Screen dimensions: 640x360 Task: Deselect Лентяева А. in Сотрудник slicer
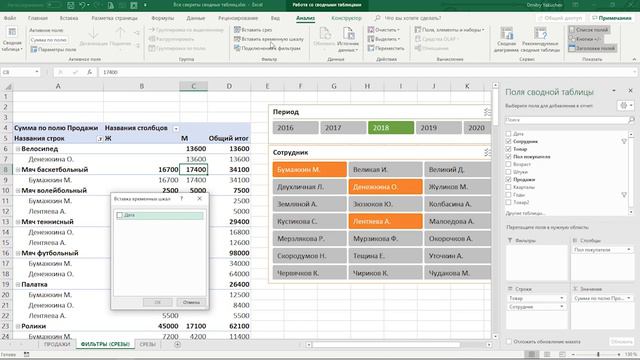385,221
